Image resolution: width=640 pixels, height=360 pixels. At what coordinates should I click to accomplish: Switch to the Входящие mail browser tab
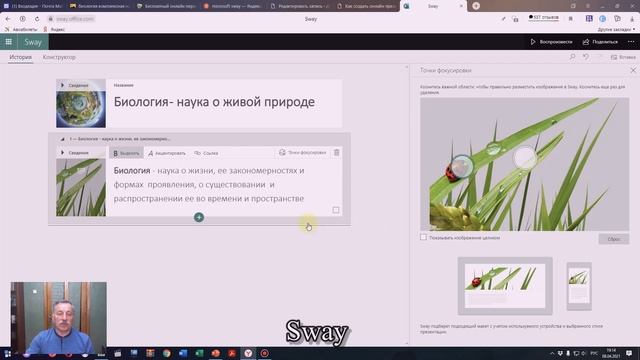pos(33,6)
